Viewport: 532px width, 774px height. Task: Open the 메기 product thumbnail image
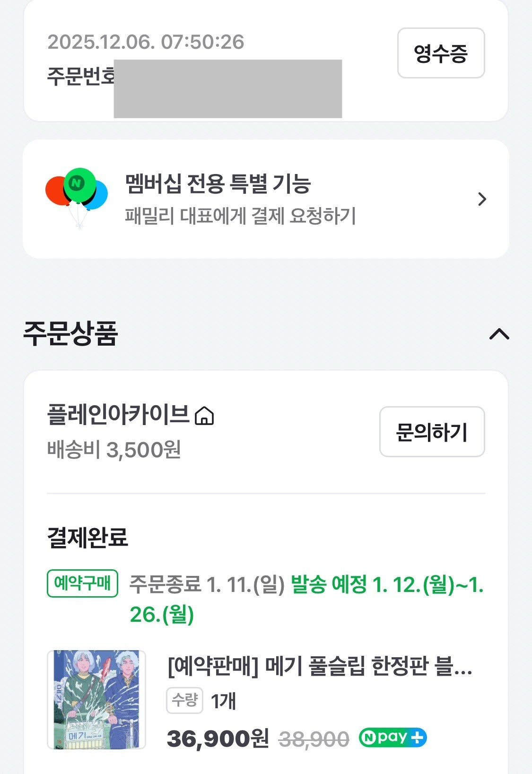pyautogui.click(x=96, y=699)
